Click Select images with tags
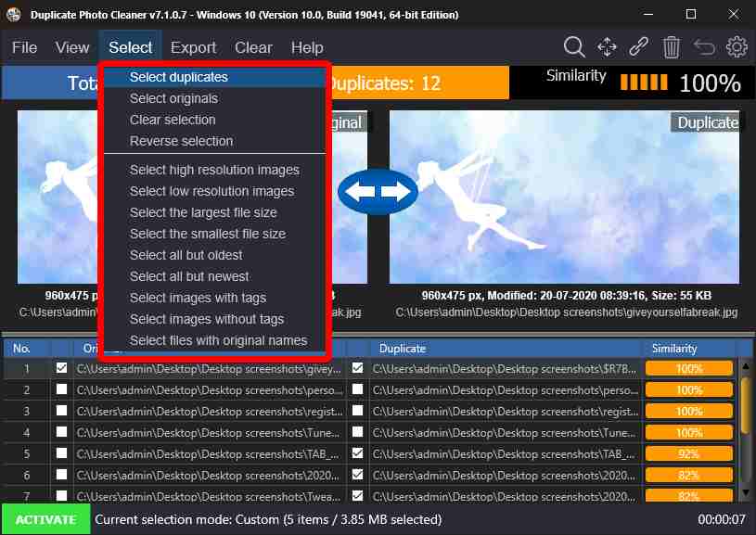 click(215, 298)
